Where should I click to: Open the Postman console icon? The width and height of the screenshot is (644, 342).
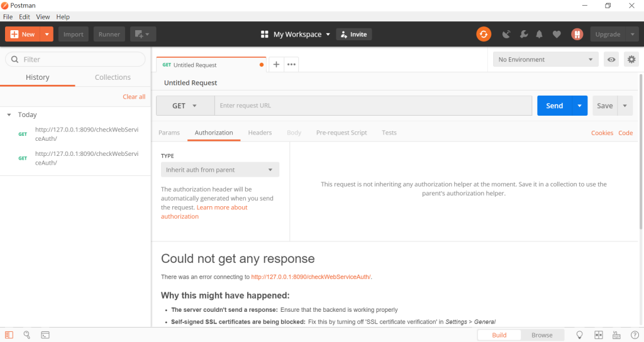click(x=45, y=335)
